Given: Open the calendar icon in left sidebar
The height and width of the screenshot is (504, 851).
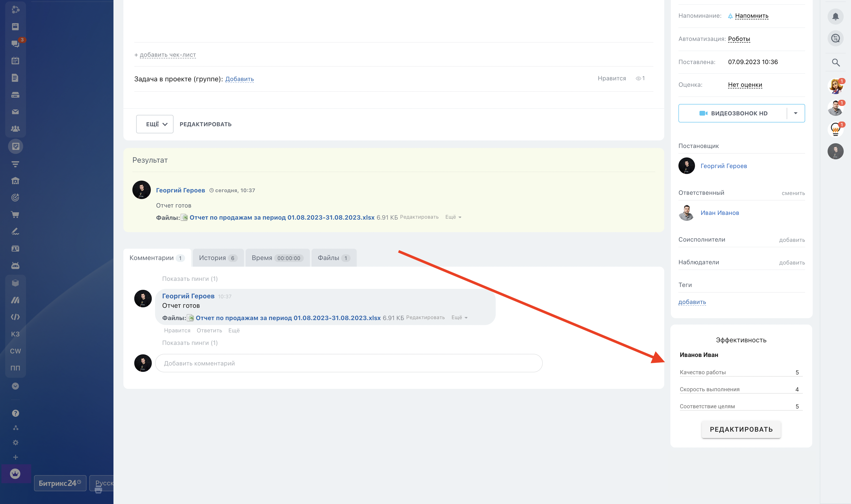Looking at the screenshot, I should (x=15, y=61).
